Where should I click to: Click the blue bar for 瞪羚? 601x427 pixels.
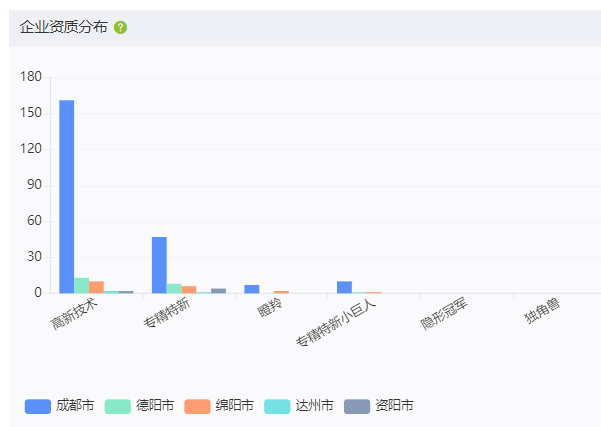251,289
